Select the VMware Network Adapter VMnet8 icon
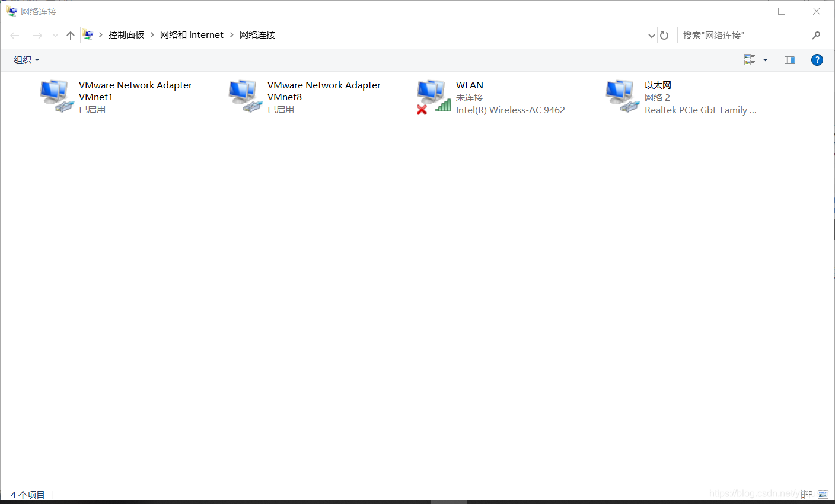The image size is (835, 504). [x=246, y=96]
